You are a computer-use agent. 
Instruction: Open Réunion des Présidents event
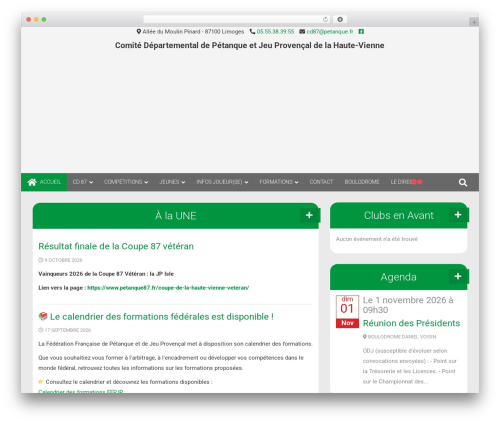tap(411, 323)
